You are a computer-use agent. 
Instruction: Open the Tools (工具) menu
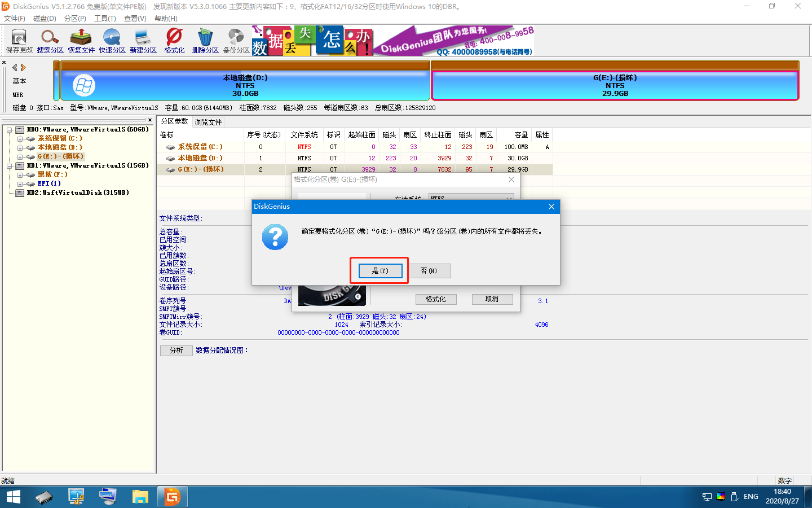pos(105,19)
